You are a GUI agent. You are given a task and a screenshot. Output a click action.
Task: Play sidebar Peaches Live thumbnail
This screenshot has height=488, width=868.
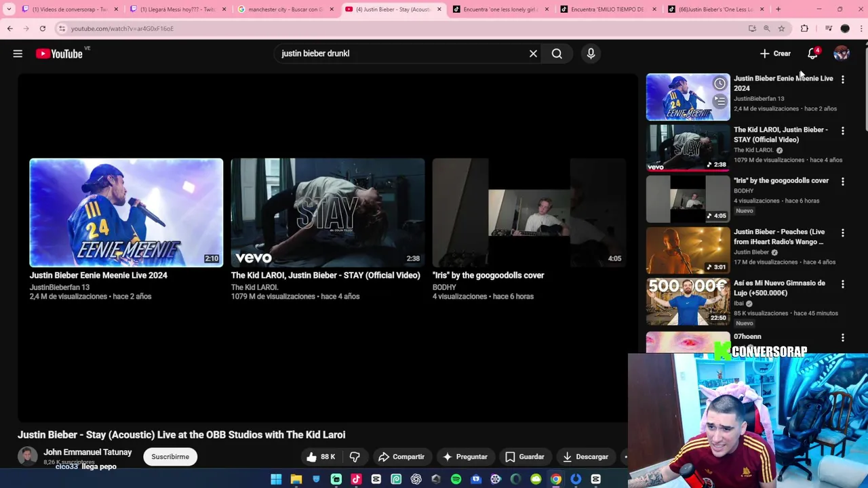coord(688,251)
